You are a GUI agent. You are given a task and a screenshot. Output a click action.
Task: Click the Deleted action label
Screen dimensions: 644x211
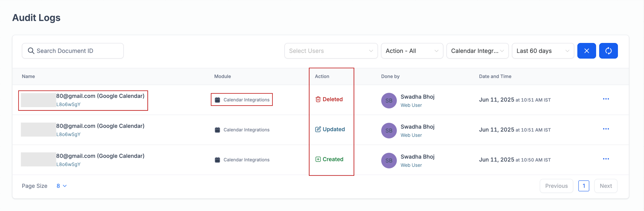point(332,99)
